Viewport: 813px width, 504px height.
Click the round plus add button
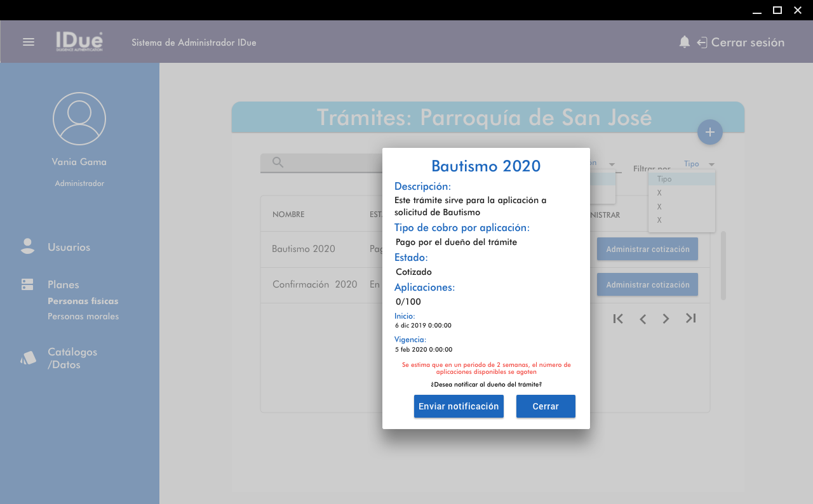(x=709, y=132)
